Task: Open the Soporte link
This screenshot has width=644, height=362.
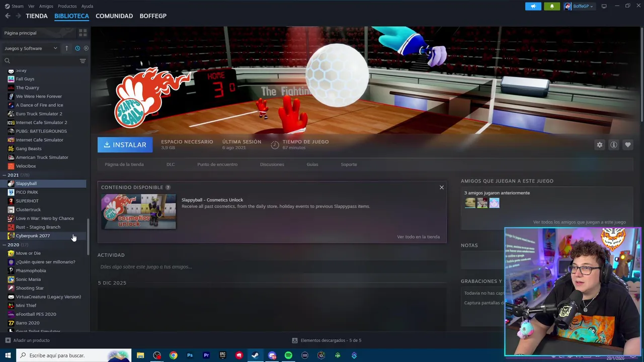Action: click(349, 164)
